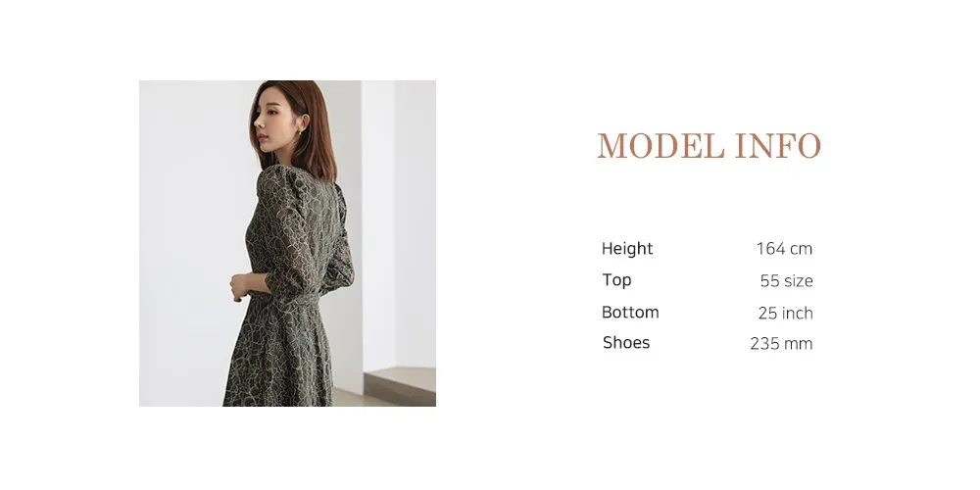Click the word INFO in heading

coord(778,146)
